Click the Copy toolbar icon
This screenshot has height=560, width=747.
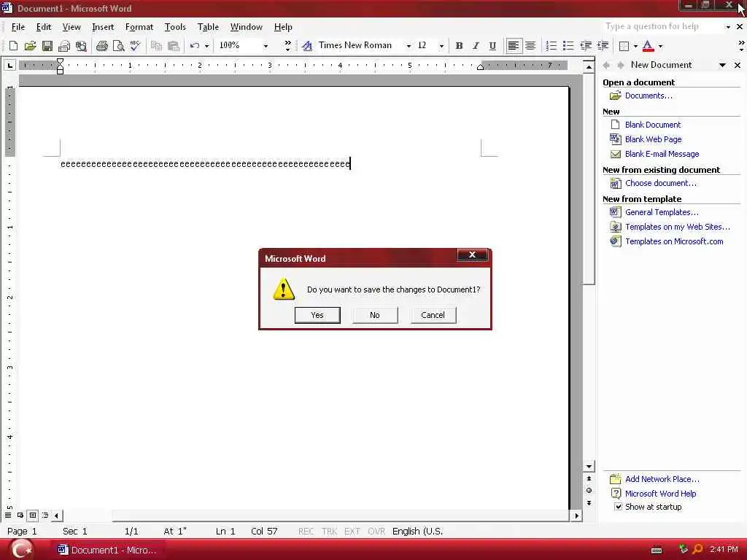point(156,46)
